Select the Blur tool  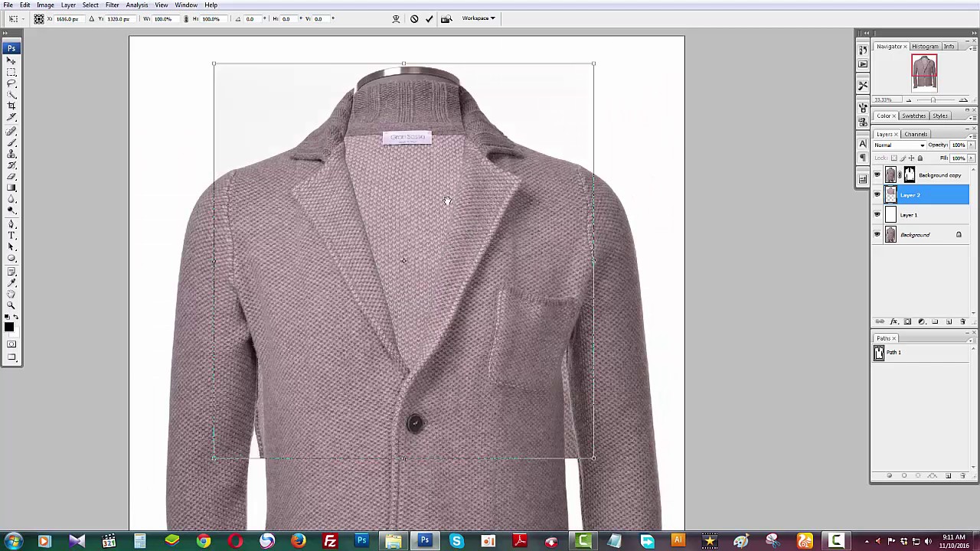pyautogui.click(x=11, y=199)
